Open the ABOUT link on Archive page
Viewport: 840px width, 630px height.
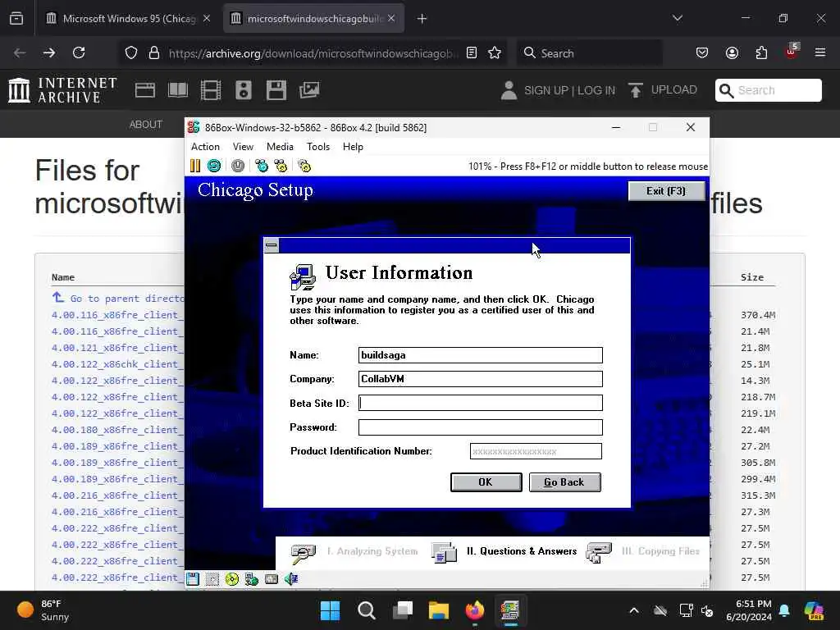coord(146,125)
